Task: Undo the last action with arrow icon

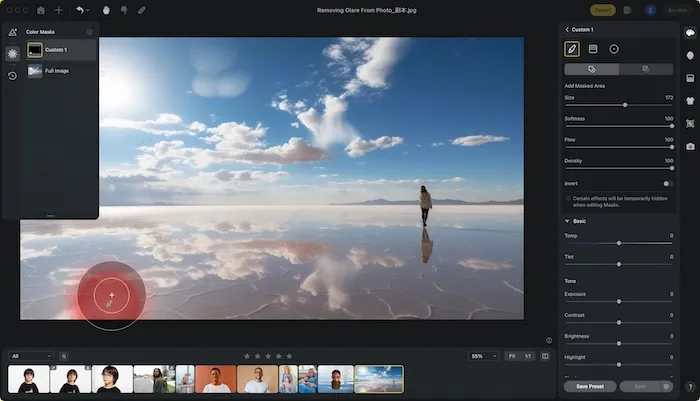Action: [x=79, y=10]
